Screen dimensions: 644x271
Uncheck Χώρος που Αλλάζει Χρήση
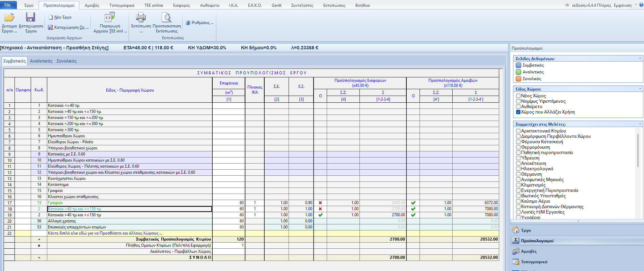(518, 112)
